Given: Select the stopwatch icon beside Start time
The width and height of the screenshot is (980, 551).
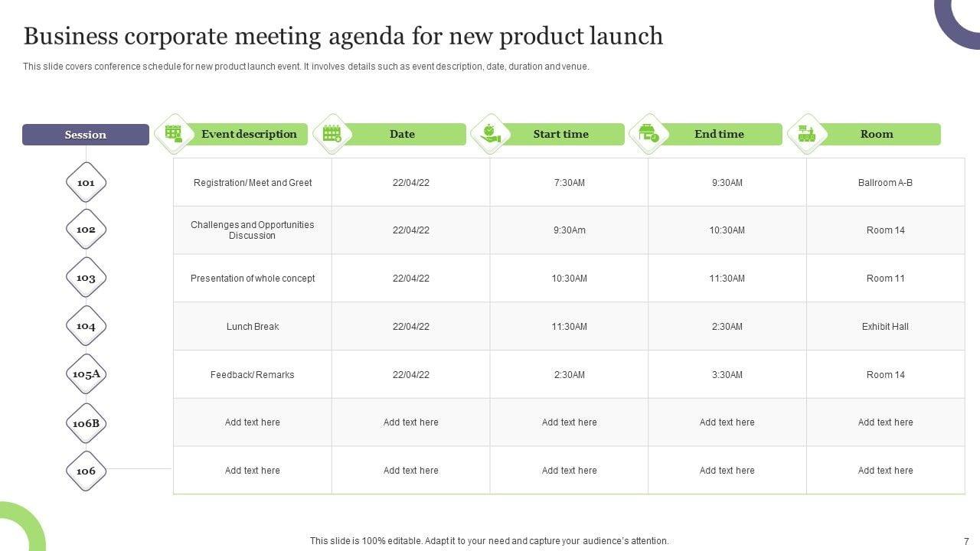Looking at the screenshot, I should pyautogui.click(x=490, y=134).
